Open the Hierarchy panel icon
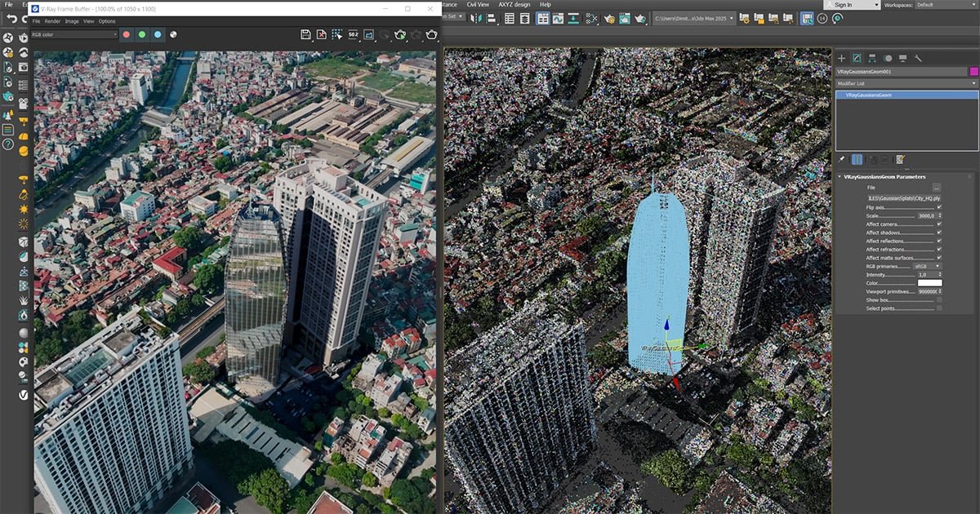 (872, 58)
